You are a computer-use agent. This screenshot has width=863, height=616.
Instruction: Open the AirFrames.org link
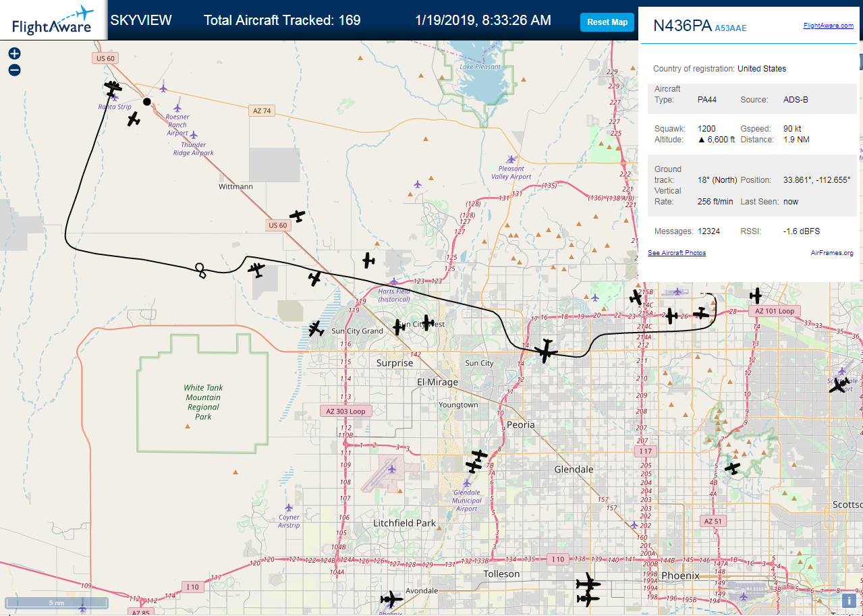tap(832, 253)
